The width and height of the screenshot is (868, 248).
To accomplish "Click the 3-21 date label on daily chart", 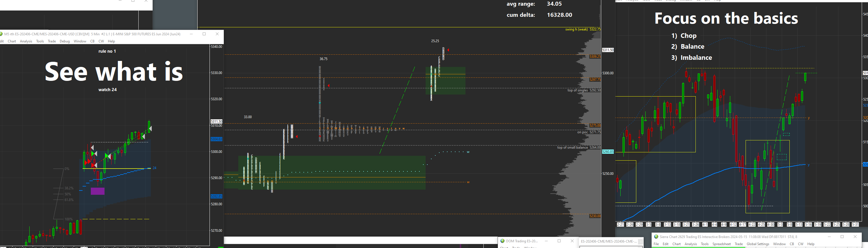I will (686, 224).
